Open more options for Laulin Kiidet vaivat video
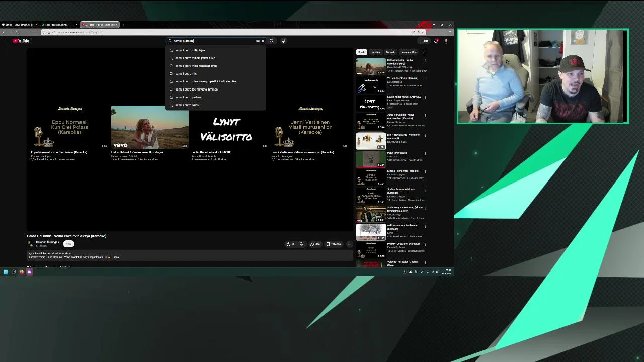The height and width of the screenshot is (362, 644). click(x=426, y=97)
